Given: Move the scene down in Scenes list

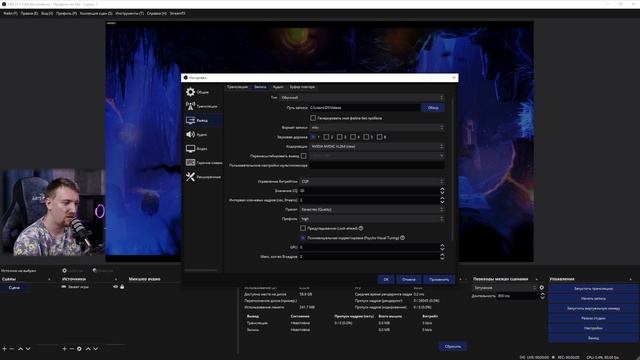Looking at the screenshot, I should 28,349.
